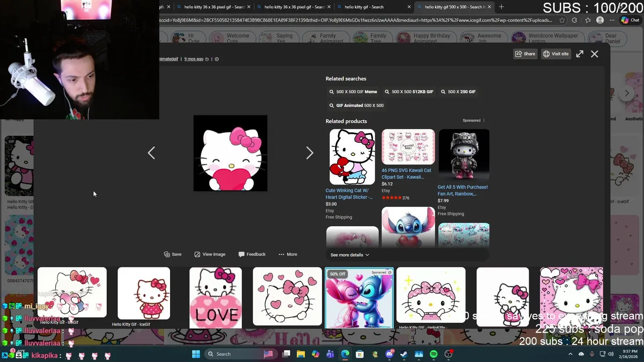
Task: Open the 9 mos ago date link
Action: [x=194, y=59]
